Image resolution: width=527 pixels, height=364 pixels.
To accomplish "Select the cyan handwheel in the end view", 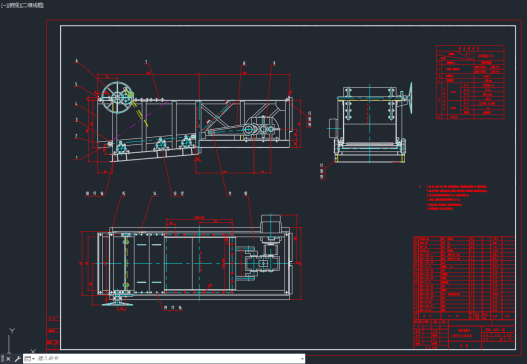I will click(x=410, y=98).
